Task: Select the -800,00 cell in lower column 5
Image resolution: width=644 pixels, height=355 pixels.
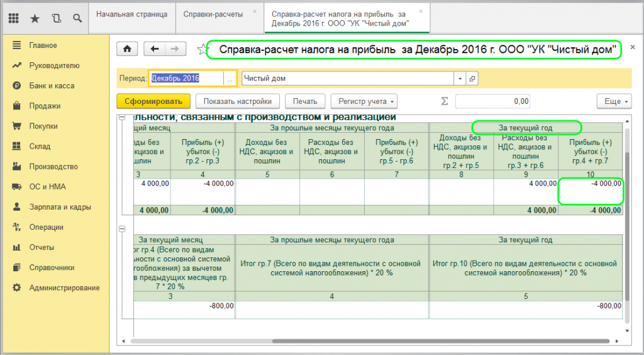Action: tap(526, 310)
